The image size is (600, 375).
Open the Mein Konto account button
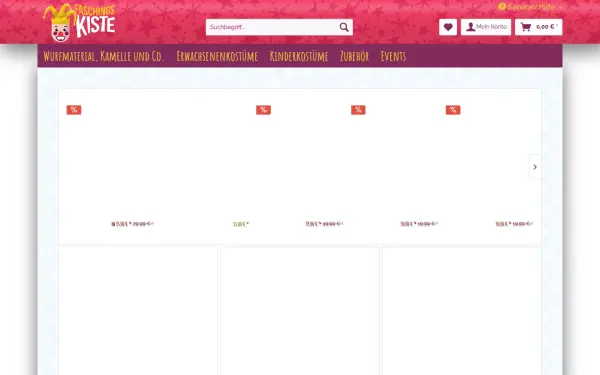click(486, 27)
